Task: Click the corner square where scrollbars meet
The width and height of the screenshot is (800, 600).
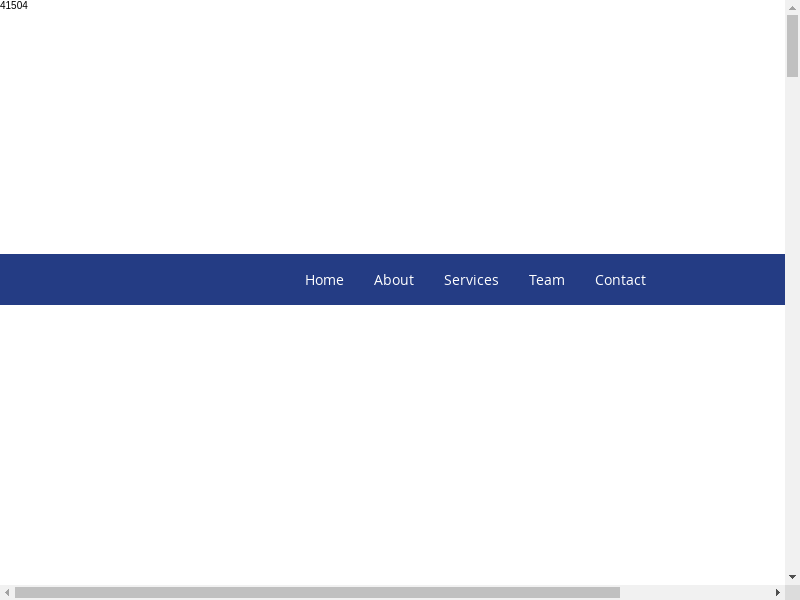Action: pyautogui.click(x=792, y=592)
